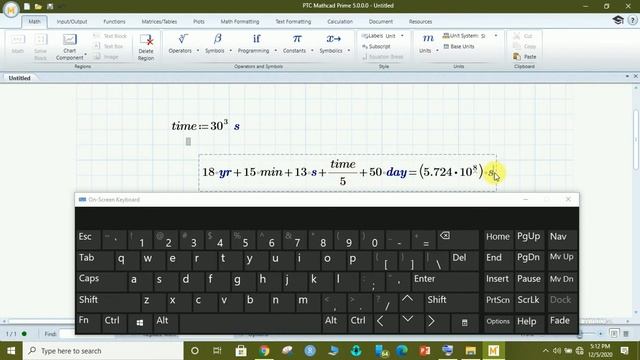Viewport: 640px width, 360px height.
Task: Switch to the Functions ribbon tab
Action: tap(114, 22)
